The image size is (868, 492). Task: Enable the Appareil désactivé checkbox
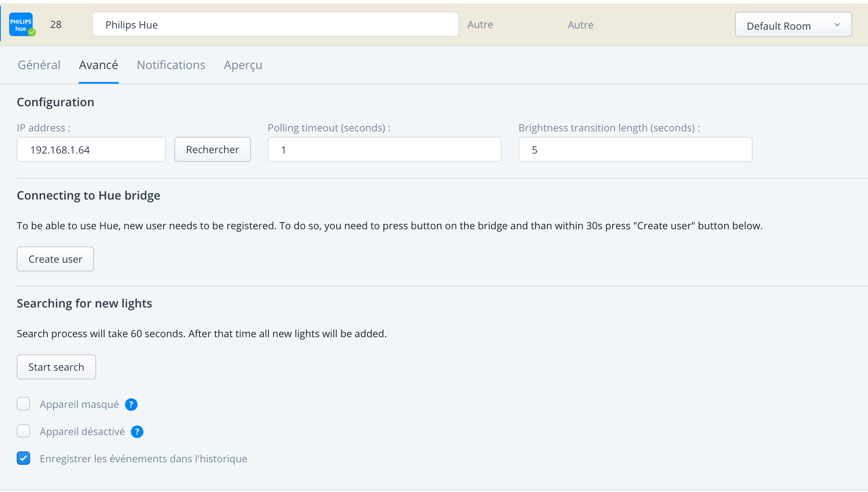23,431
